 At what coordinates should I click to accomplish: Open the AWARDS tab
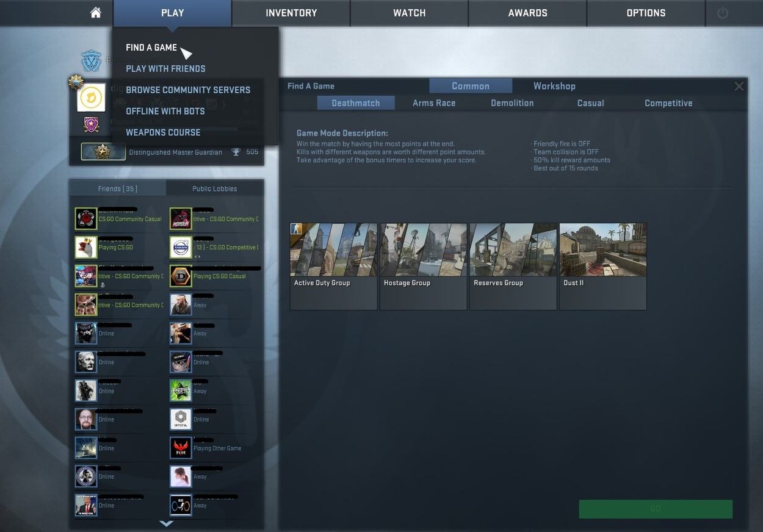click(x=528, y=13)
